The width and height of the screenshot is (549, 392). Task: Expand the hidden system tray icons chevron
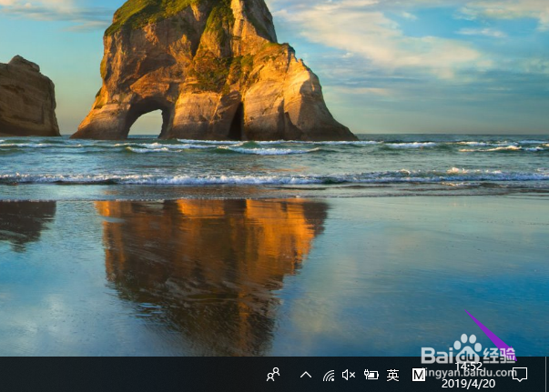coord(306,375)
